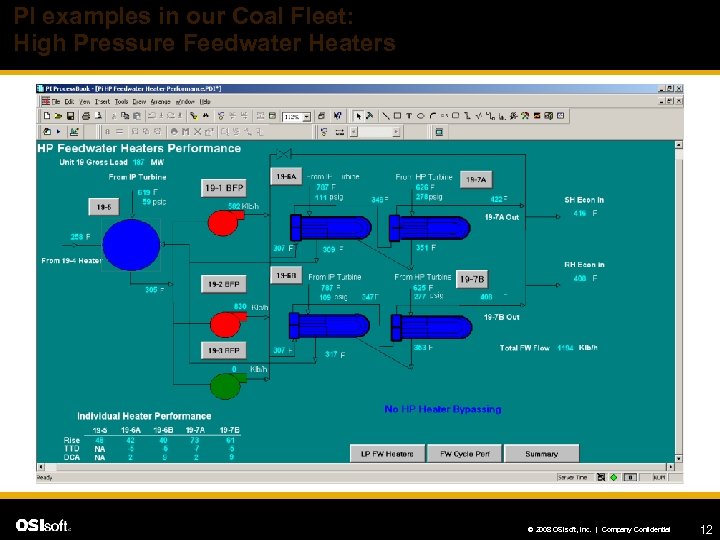Viewport: 720px width, 540px height.
Task: Click the 'Unit 19 Gross Load' label
Action: [x=93, y=162]
